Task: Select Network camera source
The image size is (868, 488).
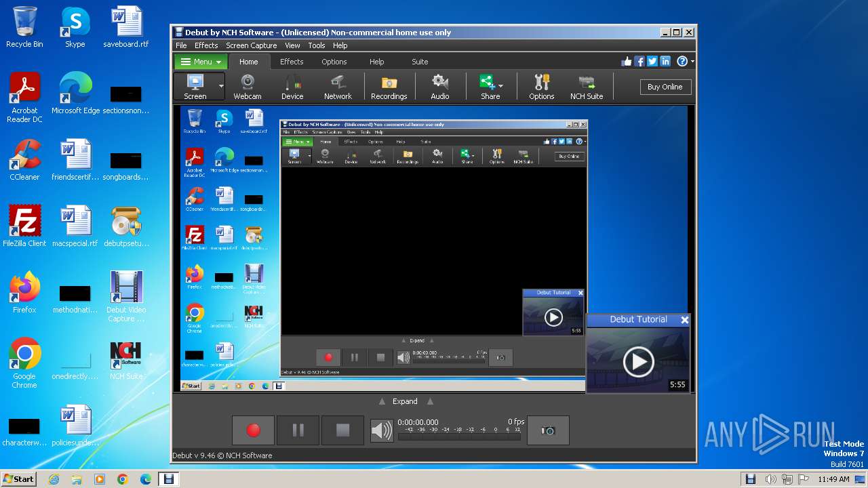Action: tap(338, 87)
